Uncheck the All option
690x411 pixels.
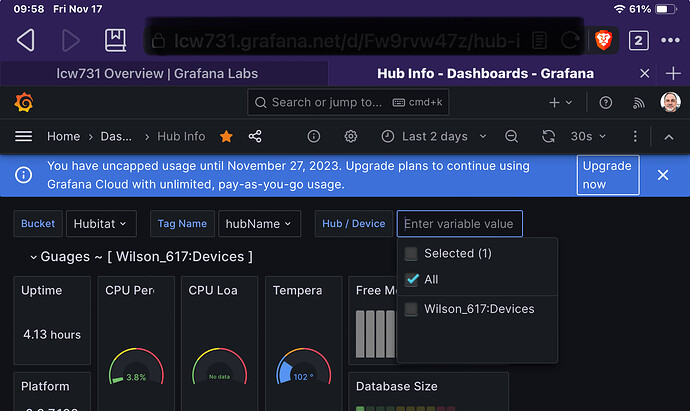click(411, 279)
